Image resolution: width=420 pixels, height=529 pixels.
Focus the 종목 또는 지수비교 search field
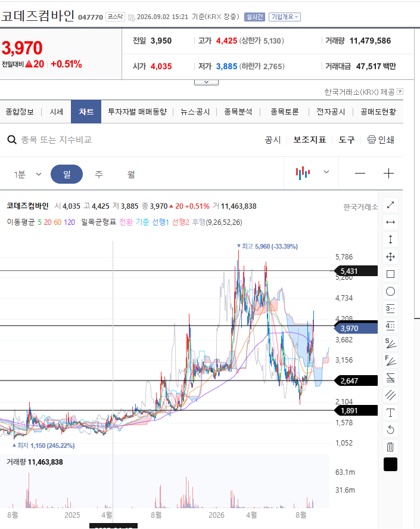click(56, 140)
